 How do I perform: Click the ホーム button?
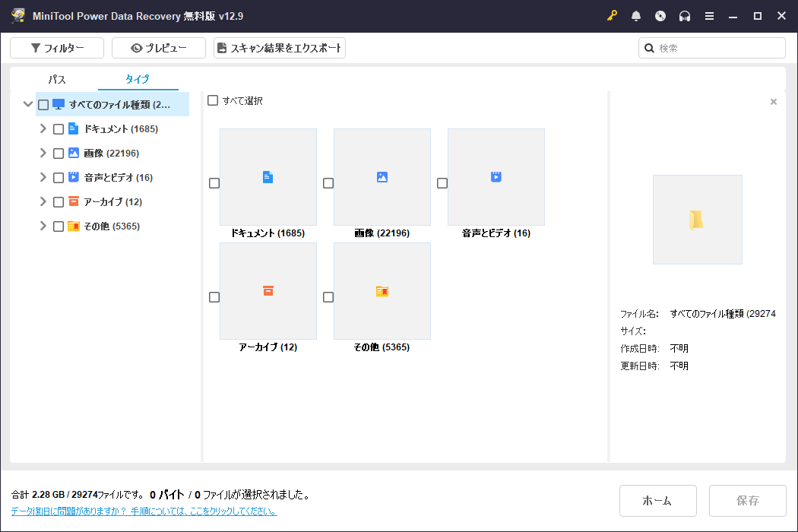point(657,500)
